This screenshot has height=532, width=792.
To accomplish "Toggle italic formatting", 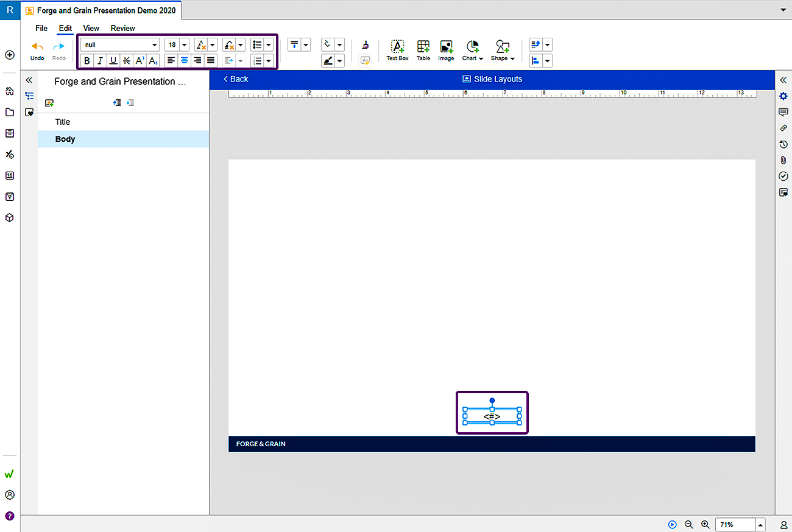I will pyautogui.click(x=100, y=60).
